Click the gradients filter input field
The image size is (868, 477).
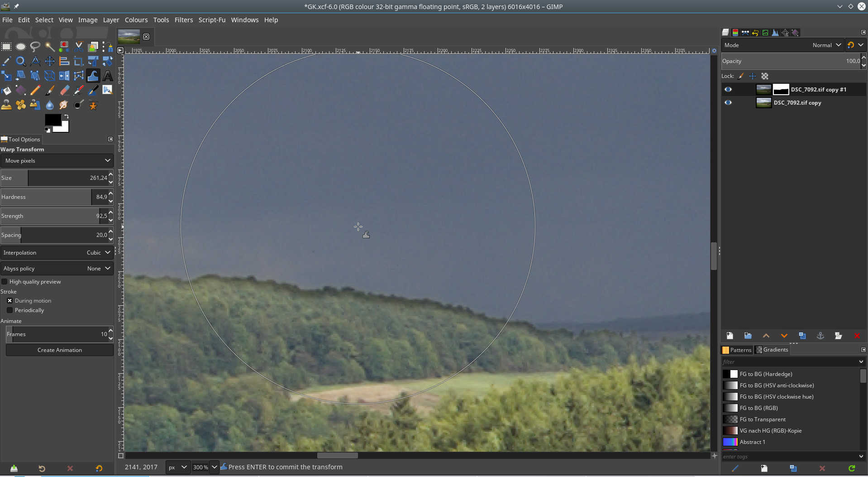(x=789, y=362)
